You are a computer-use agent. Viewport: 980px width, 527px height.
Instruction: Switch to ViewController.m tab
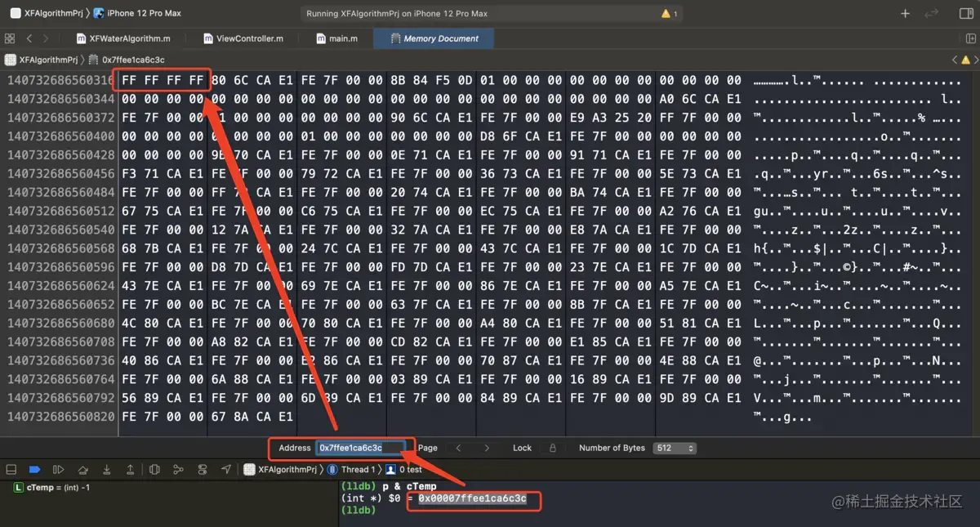(243, 38)
